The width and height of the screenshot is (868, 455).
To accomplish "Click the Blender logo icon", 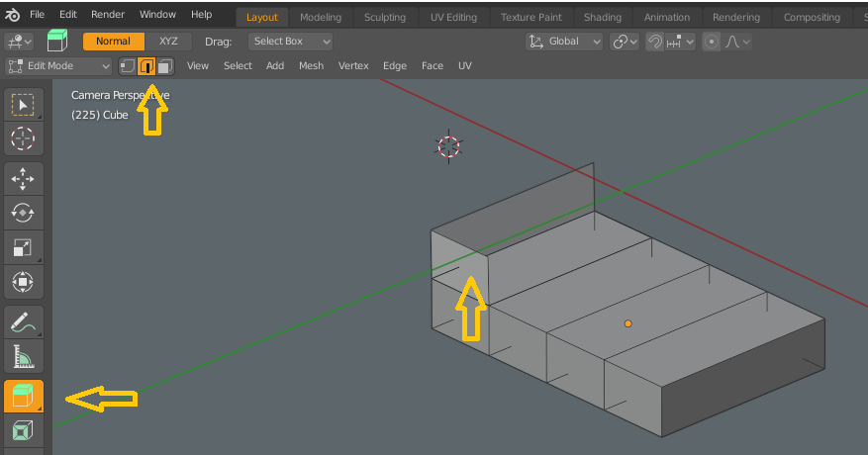I will pyautogui.click(x=12, y=15).
